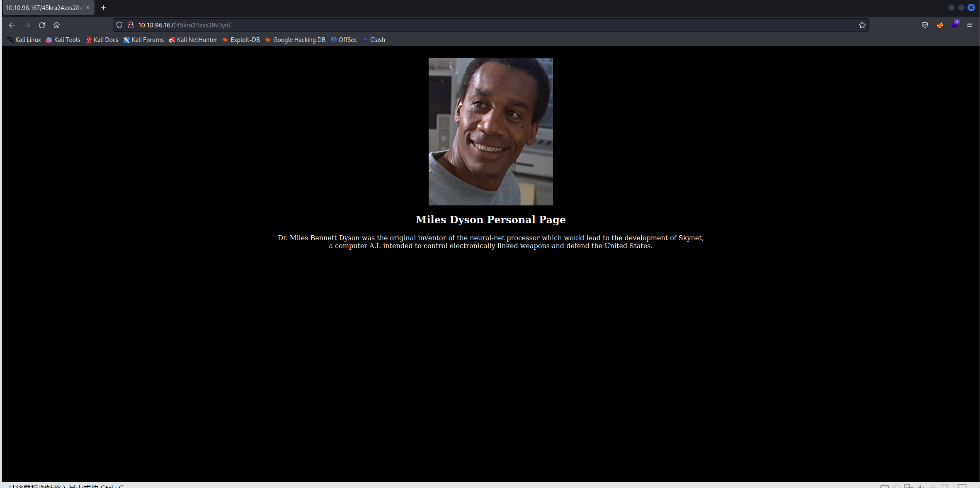
Task: Open the Kali NetHunter bookmark
Action: tap(193, 40)
